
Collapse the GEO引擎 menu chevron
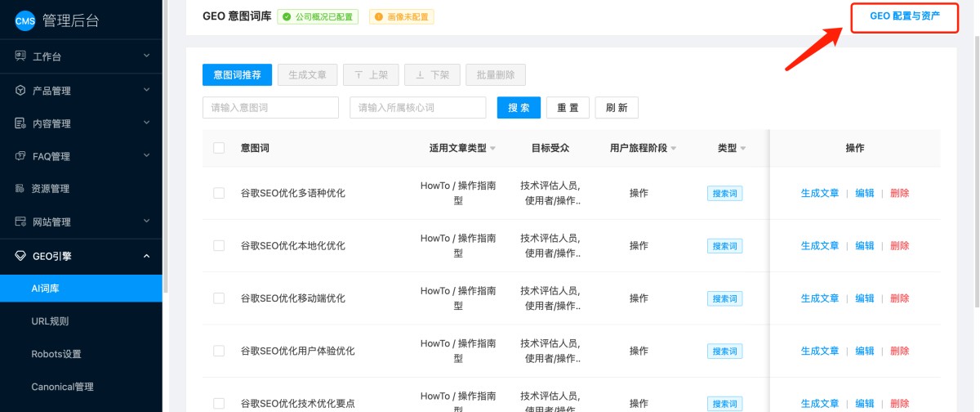[146, 256]
